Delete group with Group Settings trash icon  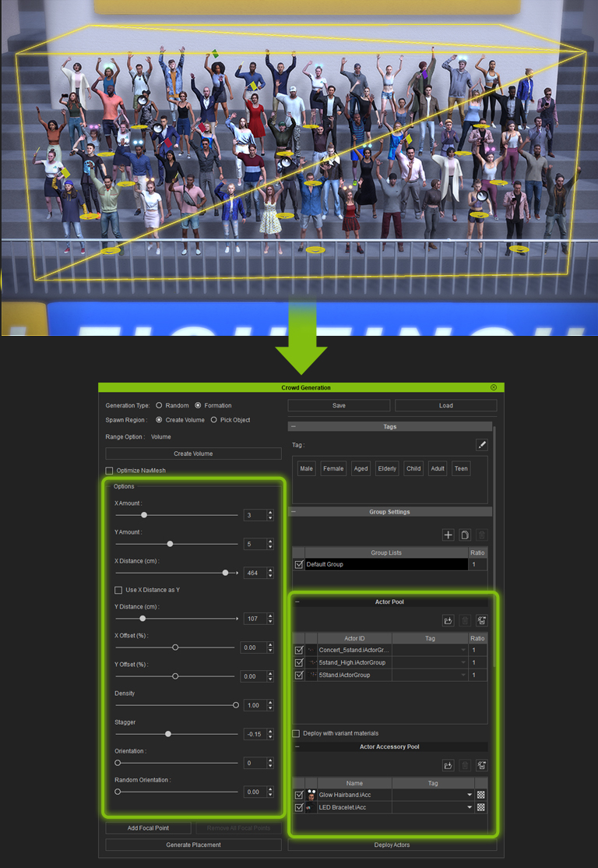click(482, 535)
